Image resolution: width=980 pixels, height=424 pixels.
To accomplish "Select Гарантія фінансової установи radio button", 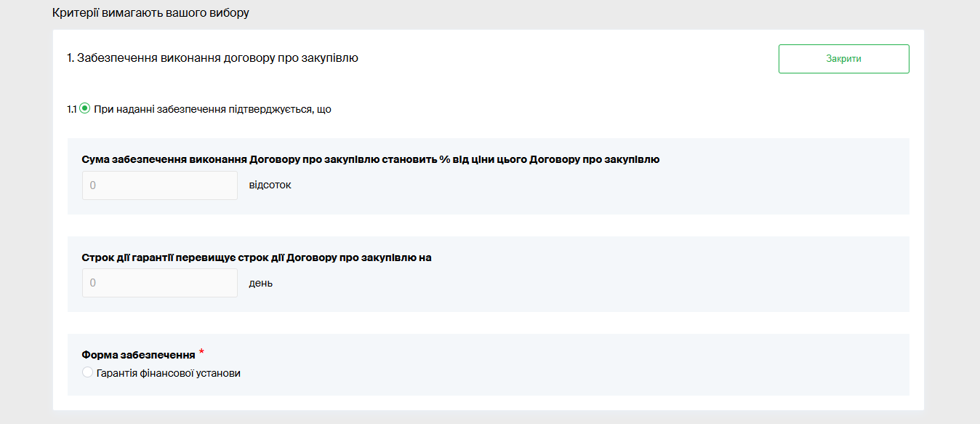I will (x=88, y=373).
